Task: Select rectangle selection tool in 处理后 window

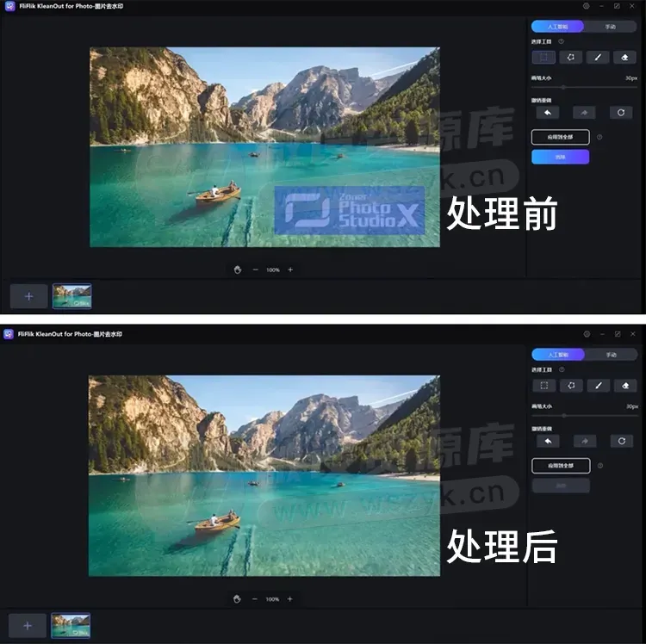Action: (544, 386)
